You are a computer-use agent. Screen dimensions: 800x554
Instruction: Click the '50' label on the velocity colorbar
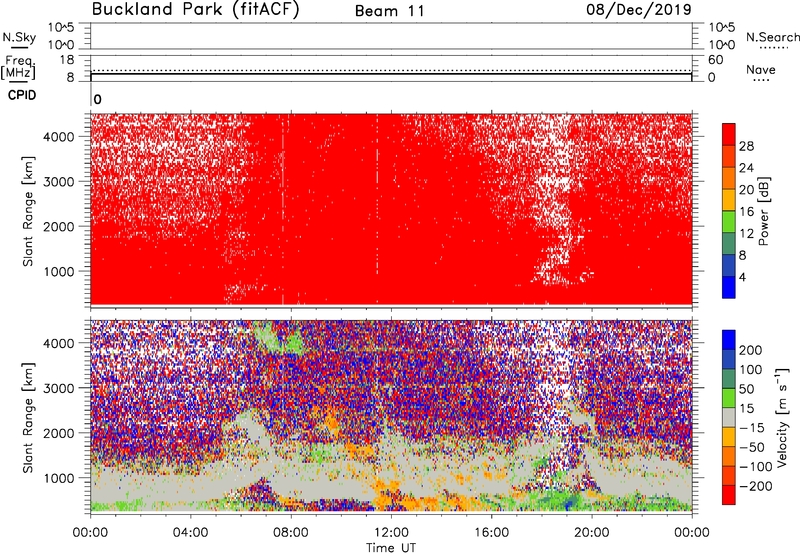coord(746,389)
